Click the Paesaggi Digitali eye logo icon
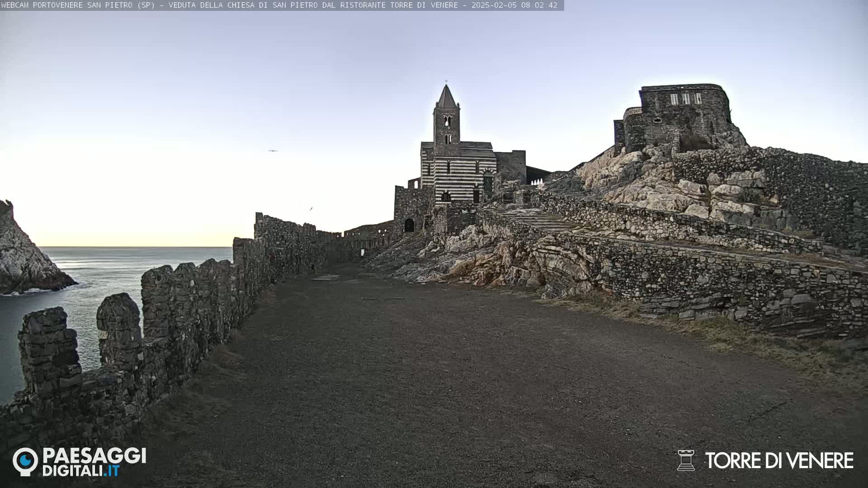This screenshot has width=868, height=488. 25,462
